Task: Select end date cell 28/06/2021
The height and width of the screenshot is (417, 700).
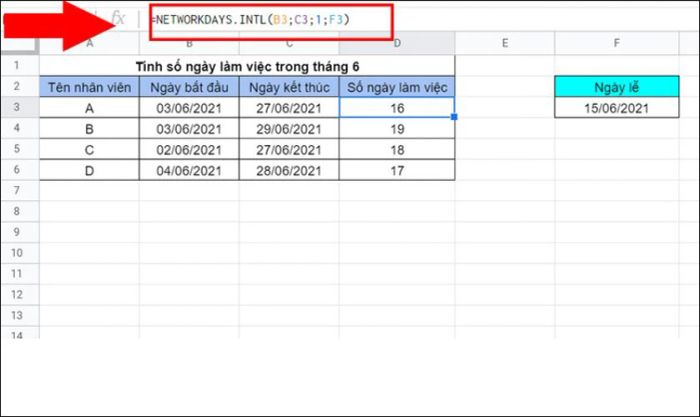Action: (289, 171)
